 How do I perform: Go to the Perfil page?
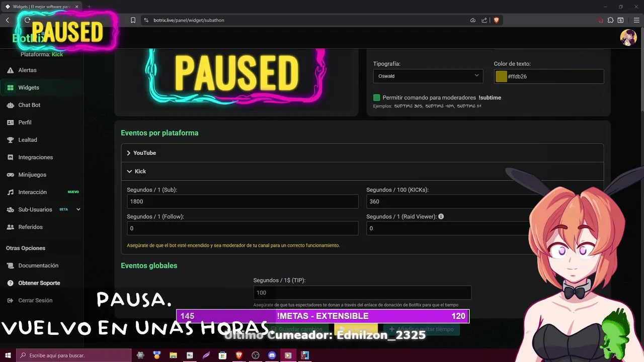pyautogui.click(x=25, y=122)
